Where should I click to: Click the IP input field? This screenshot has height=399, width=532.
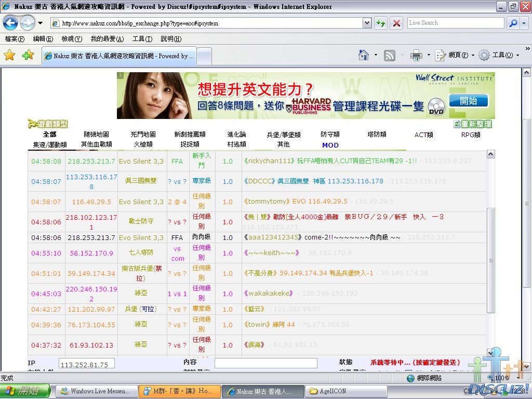coord(86,365)
